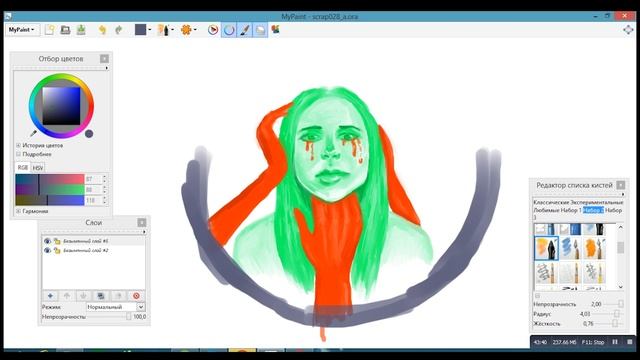Adjust the red channel slider
640x360 pixels.
[x=50, y=179]
